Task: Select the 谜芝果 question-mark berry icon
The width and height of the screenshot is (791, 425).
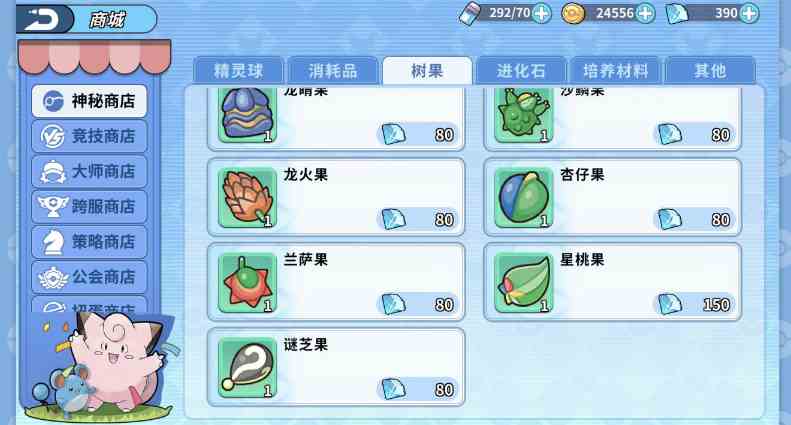Action: pyautogui.click(x=247, y=367)
